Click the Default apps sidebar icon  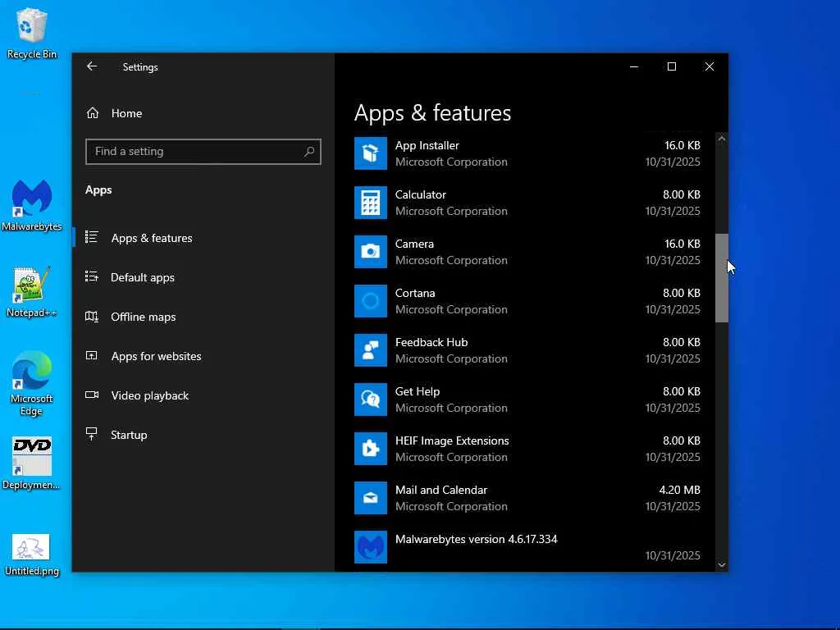[x=92, y=277]
